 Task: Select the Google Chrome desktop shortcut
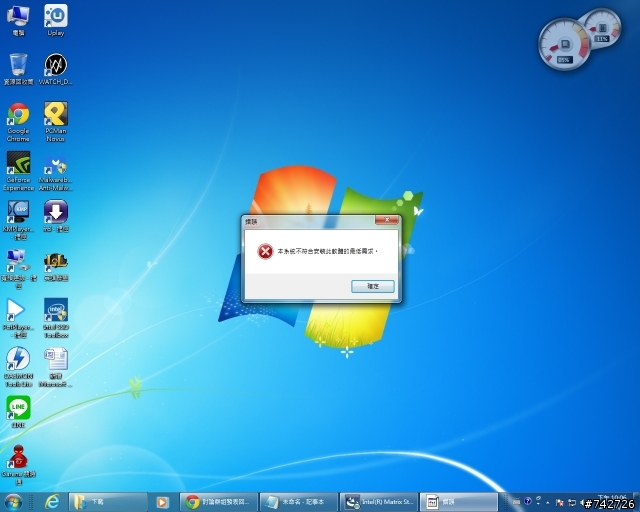click(x=18, y=122)
